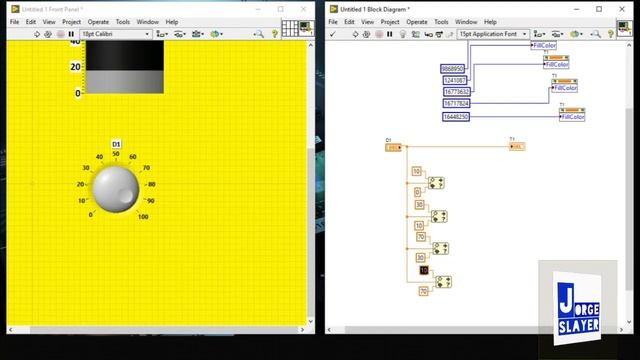Open the 15pt Application Font dropdown

493,34
